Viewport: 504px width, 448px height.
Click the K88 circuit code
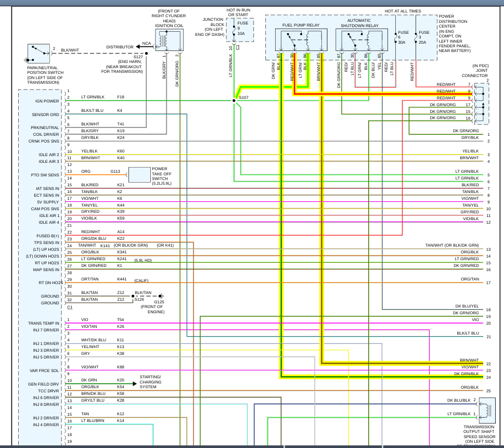tap(120, 367)
